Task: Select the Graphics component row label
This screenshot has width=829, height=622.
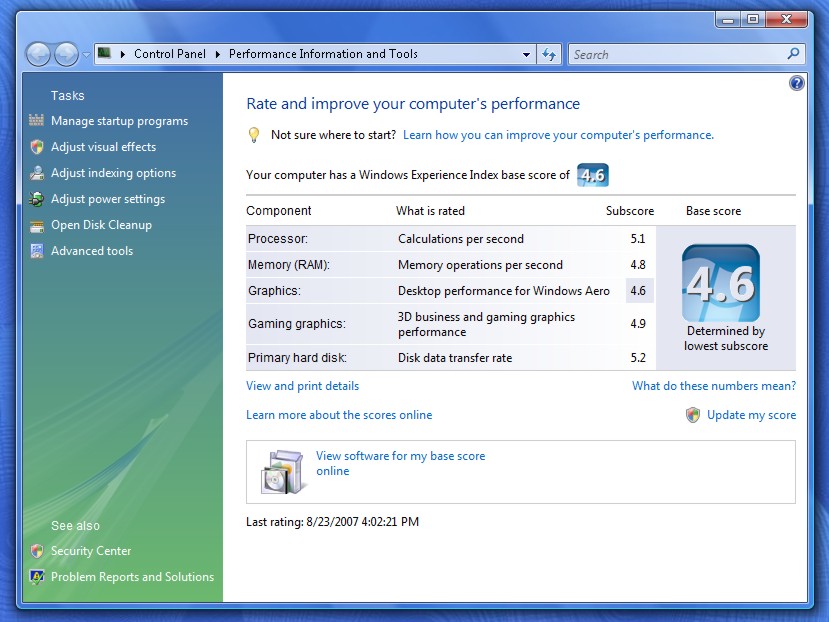Action: 274,291
